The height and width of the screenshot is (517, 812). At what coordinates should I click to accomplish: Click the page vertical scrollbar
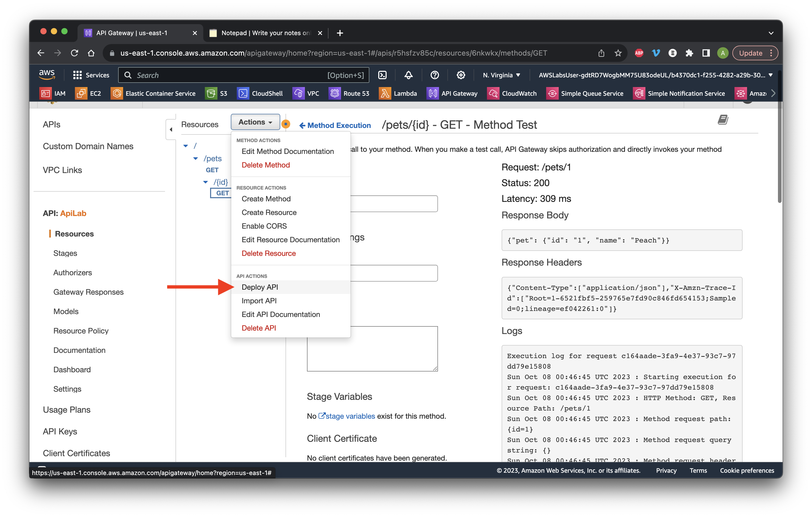click(x=779, y=136)
